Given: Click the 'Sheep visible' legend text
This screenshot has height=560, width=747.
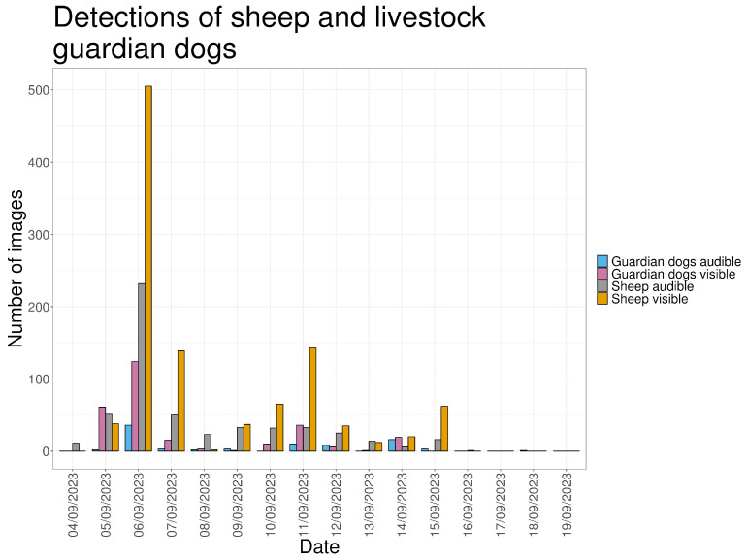Looking at the screenshot, I should click(x=650, y=299).
